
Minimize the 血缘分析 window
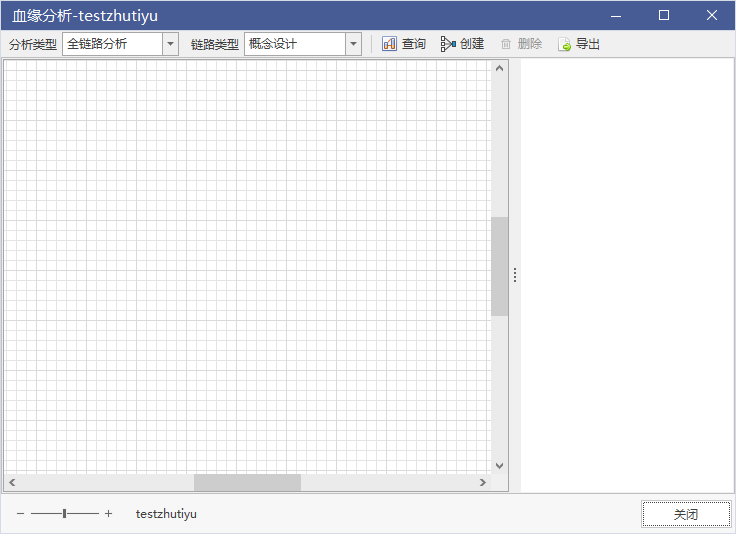pos(616,15)
